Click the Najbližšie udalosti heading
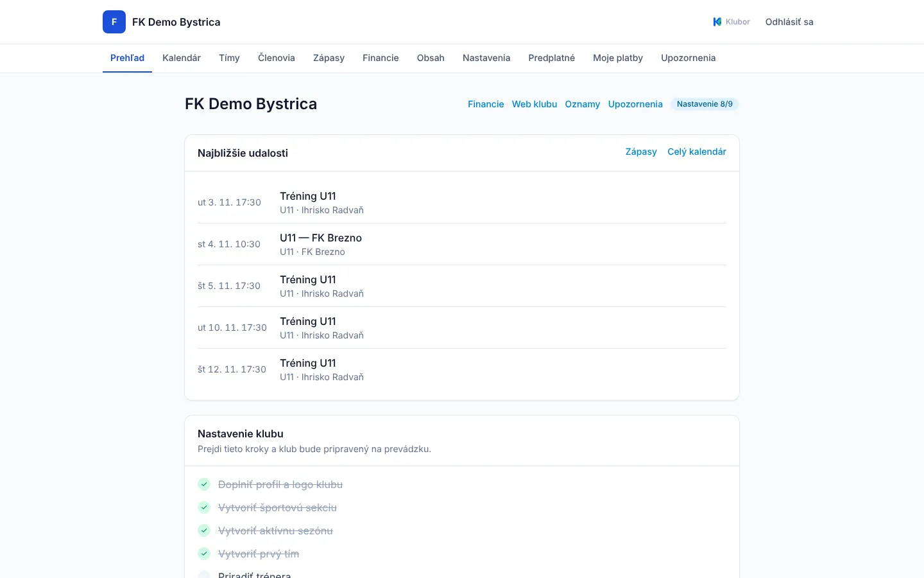 coord(243,153)
